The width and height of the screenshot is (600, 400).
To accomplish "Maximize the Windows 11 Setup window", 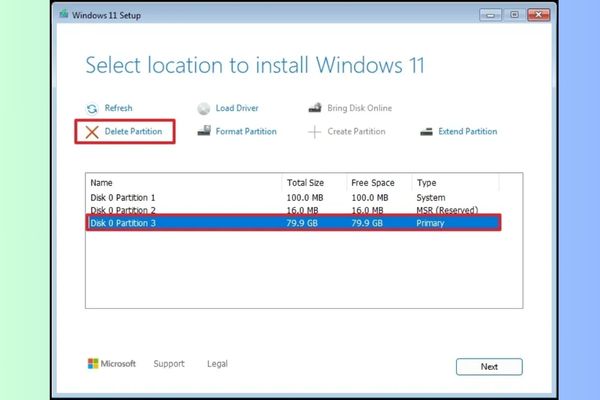I will [x=514, y=15].
